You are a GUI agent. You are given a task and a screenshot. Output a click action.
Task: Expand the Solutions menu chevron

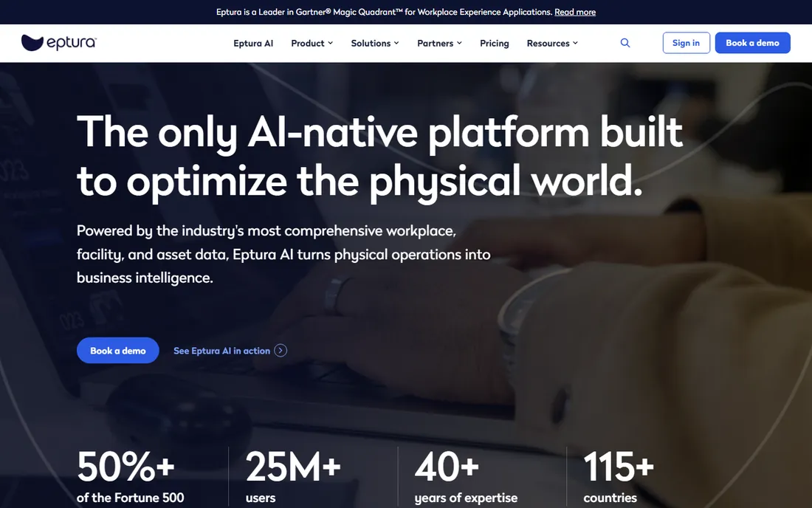396,43
